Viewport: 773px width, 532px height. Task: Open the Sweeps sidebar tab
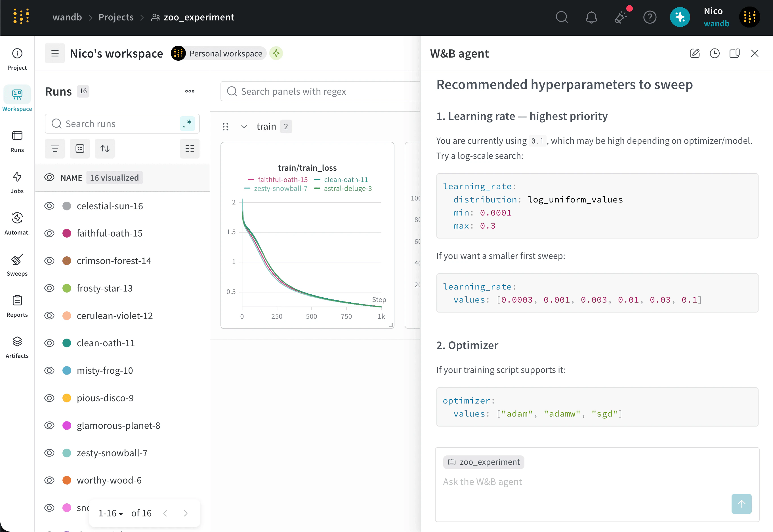click(x=17, y=265)
